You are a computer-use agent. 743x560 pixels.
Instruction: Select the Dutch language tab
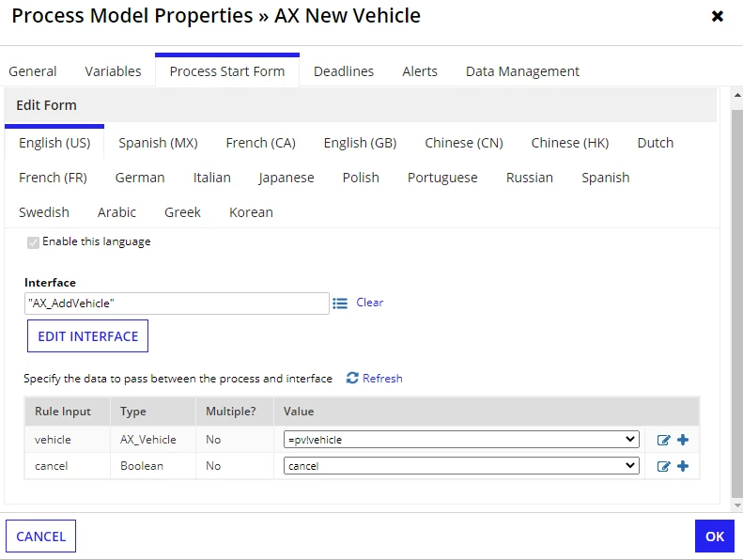pyautogui.click(x=656, y=143)
